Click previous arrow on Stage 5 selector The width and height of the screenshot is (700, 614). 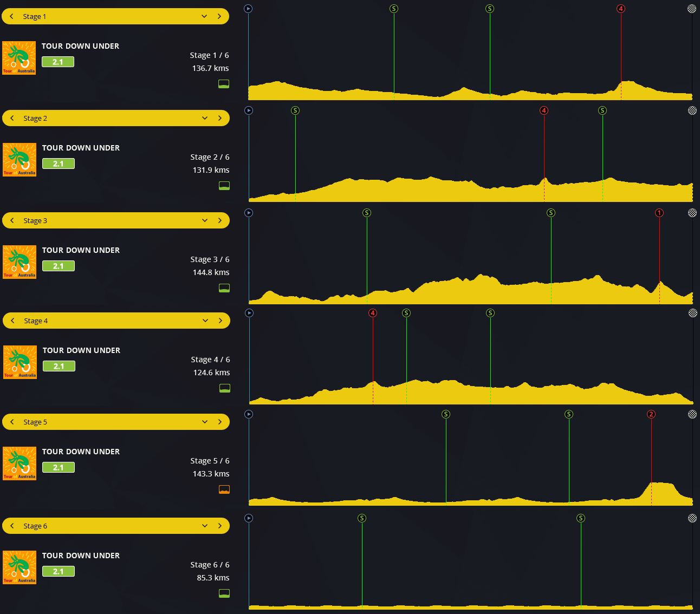tap(12, 422)
